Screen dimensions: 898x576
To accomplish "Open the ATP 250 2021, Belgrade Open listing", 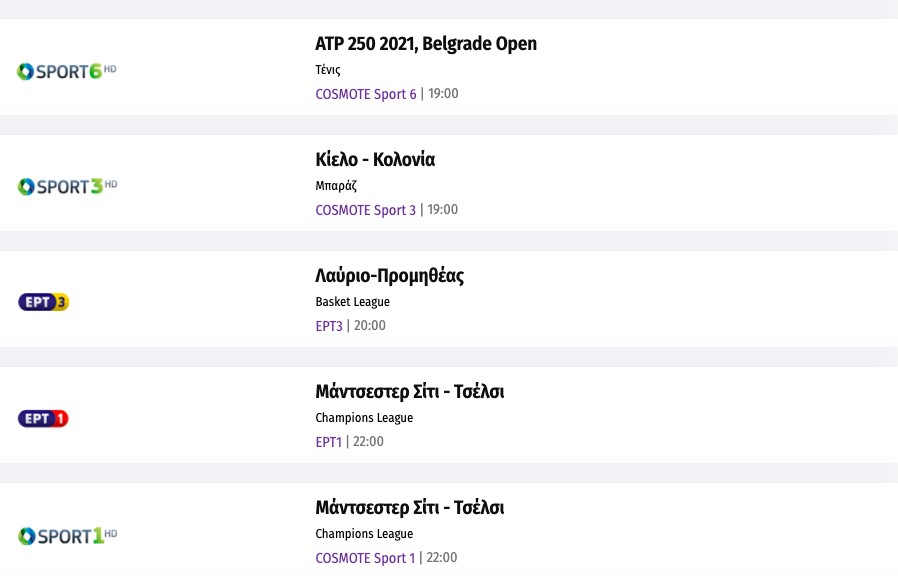I will click(426, 44).
